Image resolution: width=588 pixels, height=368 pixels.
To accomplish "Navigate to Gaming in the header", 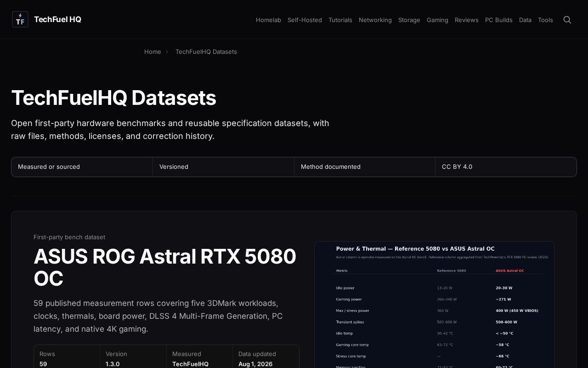I will pos(437,20).
